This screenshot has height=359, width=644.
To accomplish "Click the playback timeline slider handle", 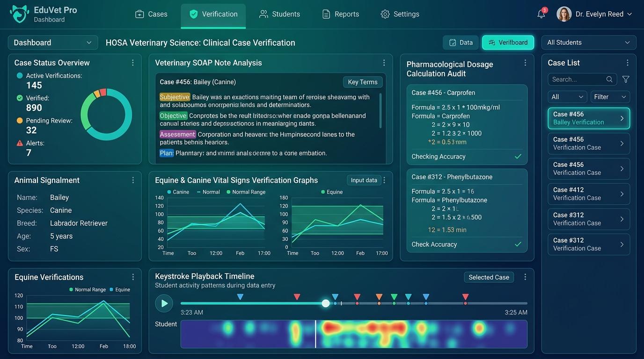I will coord(326,303).
